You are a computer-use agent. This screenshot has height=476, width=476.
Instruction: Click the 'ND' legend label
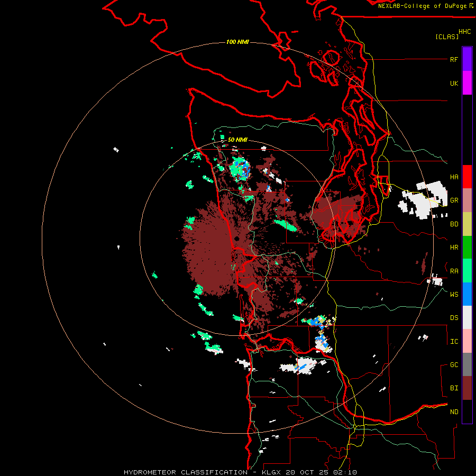pos(454,412)
